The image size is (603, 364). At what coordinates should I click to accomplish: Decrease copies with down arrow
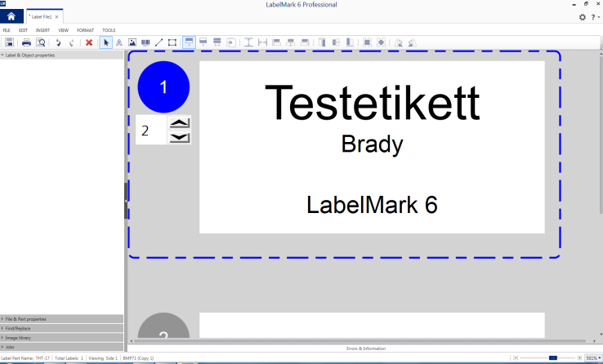(x=180, y=137)
